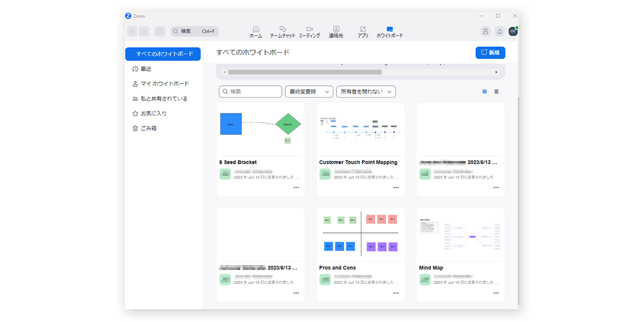Open Team Chat from top navigation
The image size is (644, 322).
pyautogui.click(x=282, y=30)
